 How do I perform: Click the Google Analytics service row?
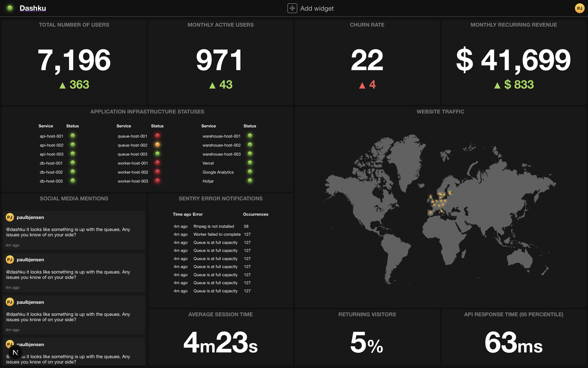pyautogui.click(x=218, y=172)
